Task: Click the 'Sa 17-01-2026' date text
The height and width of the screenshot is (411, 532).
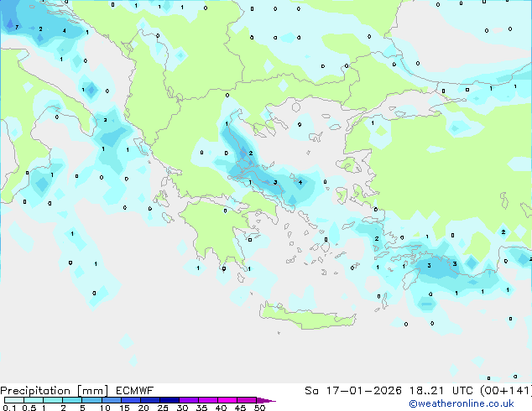Action: tap(353, 391)
